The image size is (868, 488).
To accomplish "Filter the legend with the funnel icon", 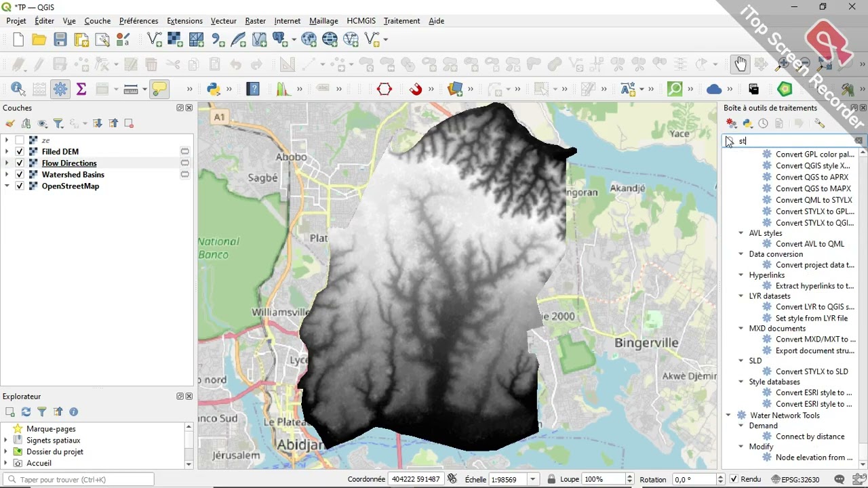I will (58, 123).
